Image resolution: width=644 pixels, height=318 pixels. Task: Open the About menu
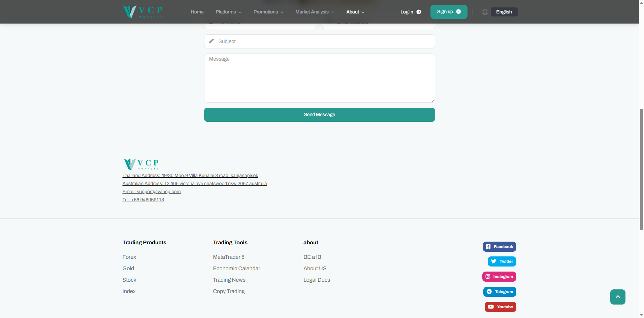355,12
